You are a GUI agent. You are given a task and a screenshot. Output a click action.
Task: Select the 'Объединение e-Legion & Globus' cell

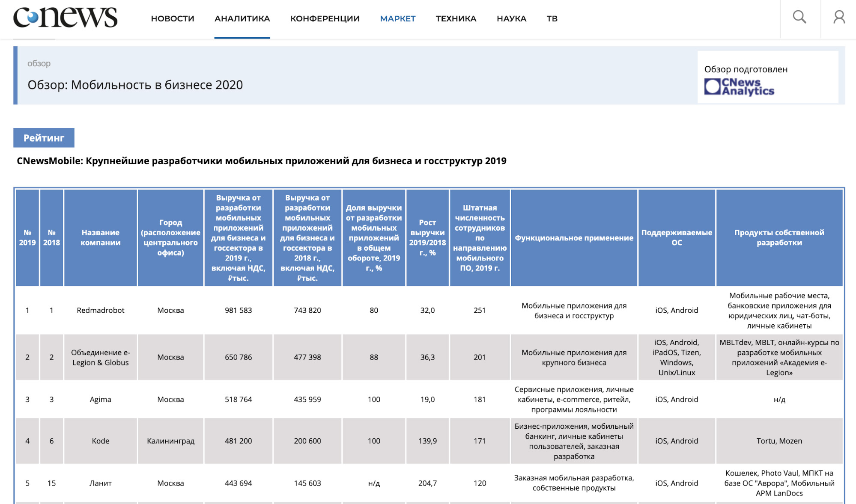pos(101,357)
